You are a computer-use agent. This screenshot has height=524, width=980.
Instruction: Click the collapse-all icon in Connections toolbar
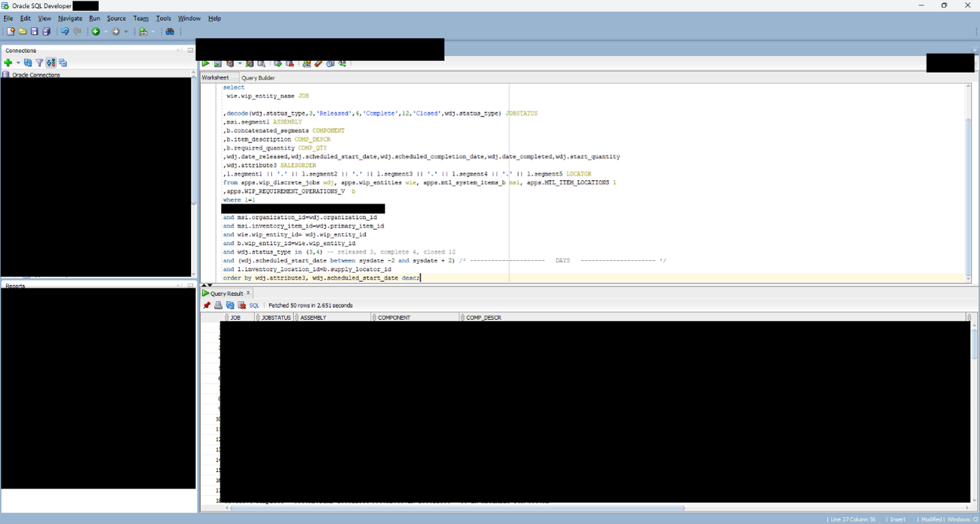click(63, 62)
